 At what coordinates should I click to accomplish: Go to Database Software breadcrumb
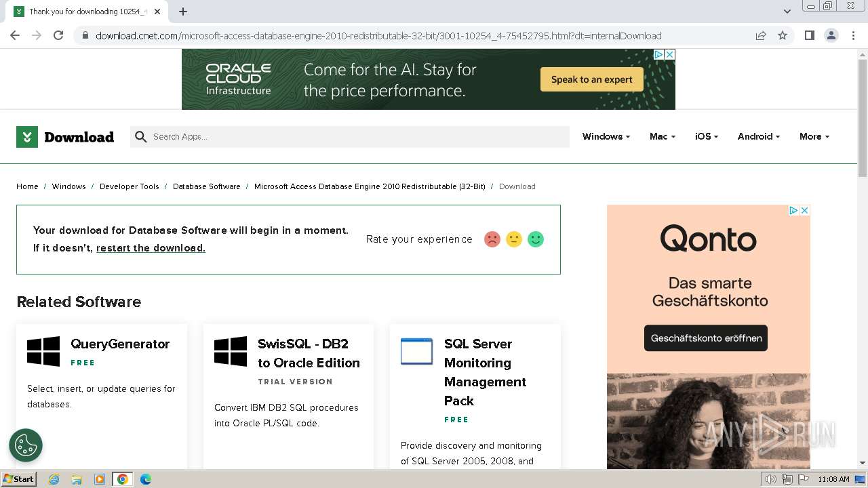click(x=207, y=186)
